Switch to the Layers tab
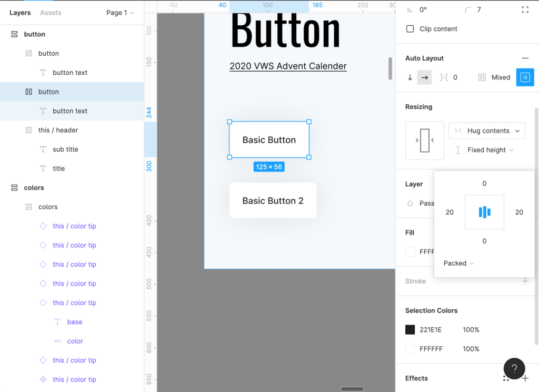This screenshot has width=539, height=392. click(x=20, y=13)
